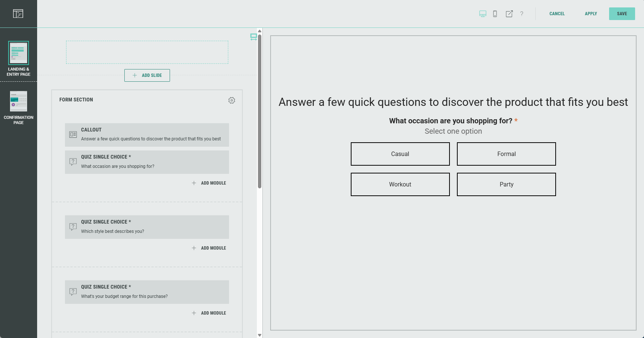Switch to mobile preview mode
644x338 pixels.
coord(495,14)
